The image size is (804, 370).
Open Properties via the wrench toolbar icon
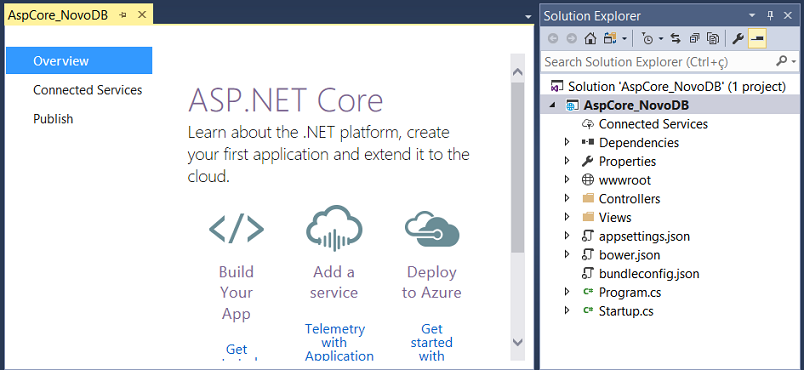[737, 38]
